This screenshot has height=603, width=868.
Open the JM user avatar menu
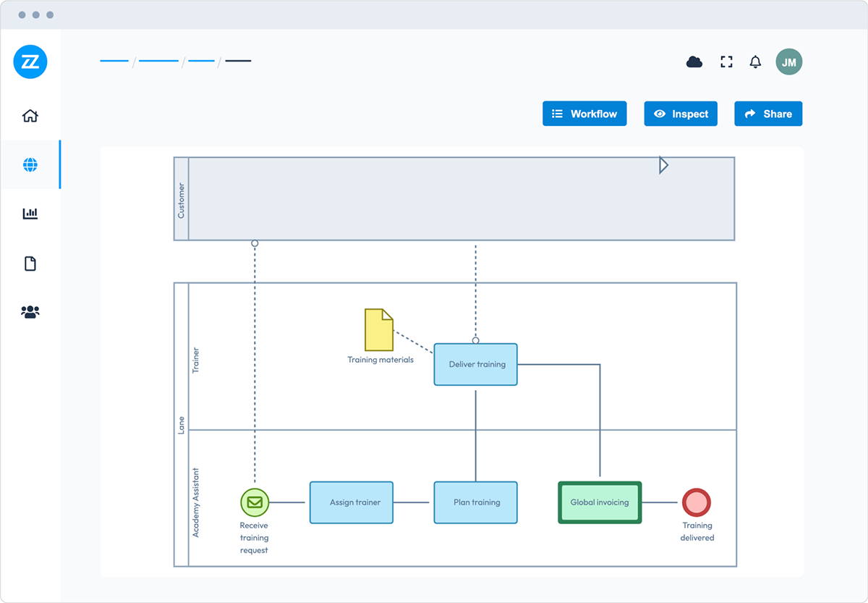coord(788,62)
